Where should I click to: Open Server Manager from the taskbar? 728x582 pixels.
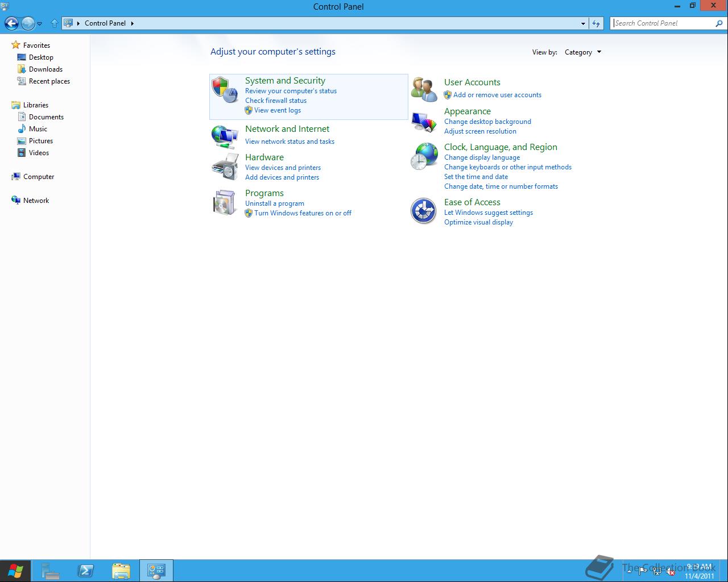tap(51, 571)
